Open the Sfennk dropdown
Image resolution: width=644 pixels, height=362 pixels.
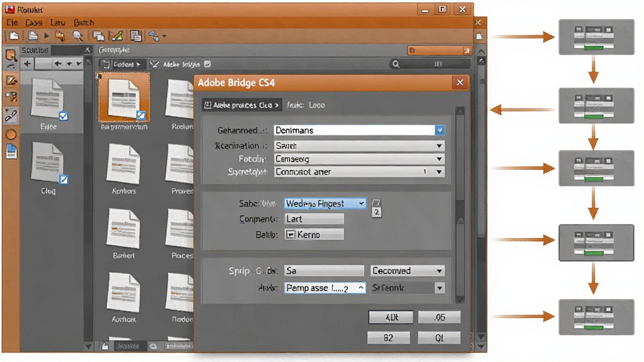(440, 288)
